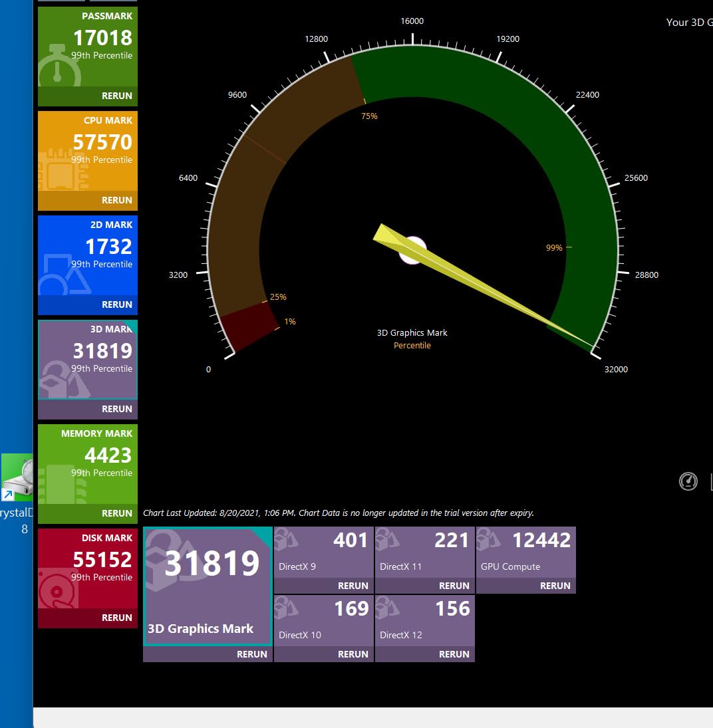The image size is (713, 728).
Task: Click the speedometer gauge icon at right
Action: (x=688, y=481)
